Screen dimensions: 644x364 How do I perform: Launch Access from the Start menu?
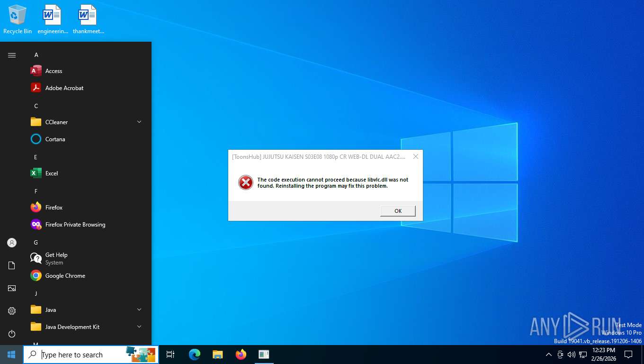pyautogui.click(x=88, y=71)
